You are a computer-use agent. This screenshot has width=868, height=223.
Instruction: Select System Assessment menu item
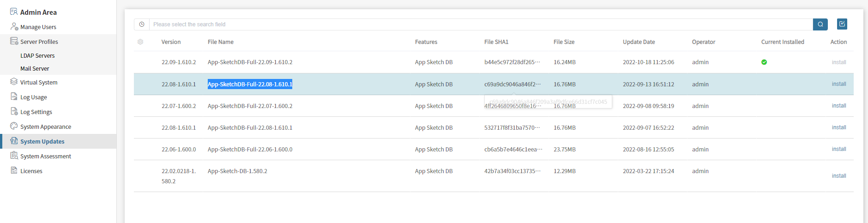pyautogui.click(x=46, y=156)
